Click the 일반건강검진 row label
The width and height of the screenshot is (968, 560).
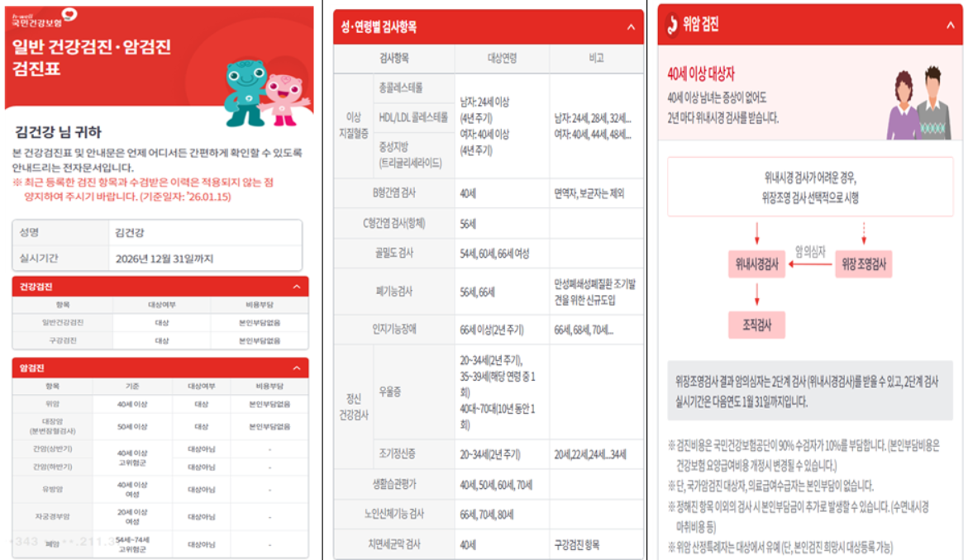click(x=63, y=323)
